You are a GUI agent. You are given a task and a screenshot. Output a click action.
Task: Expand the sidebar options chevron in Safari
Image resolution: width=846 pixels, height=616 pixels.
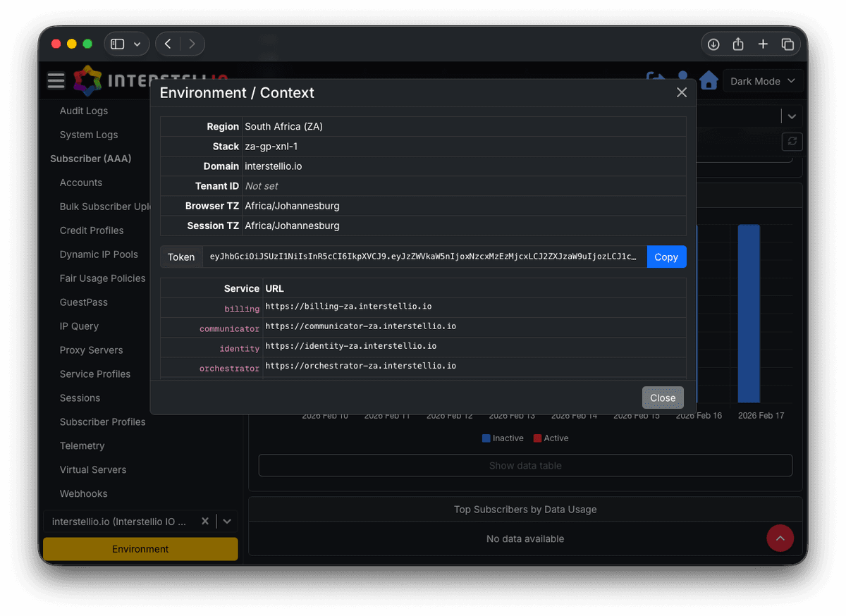(x=137, y=44)
